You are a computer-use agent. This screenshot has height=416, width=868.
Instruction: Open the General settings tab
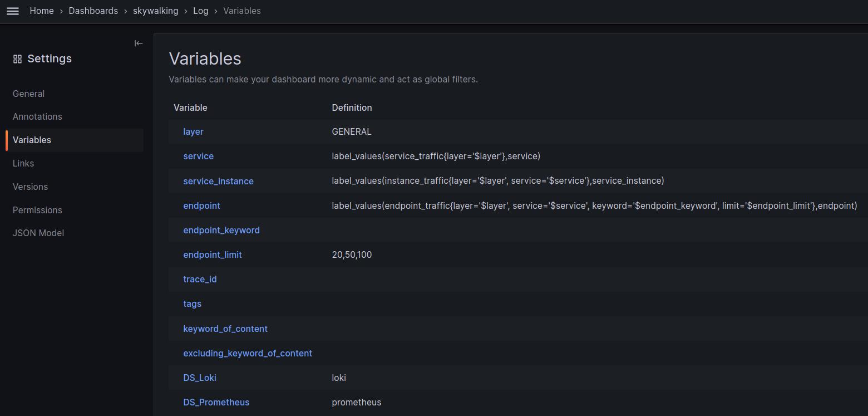click(28, 94)
